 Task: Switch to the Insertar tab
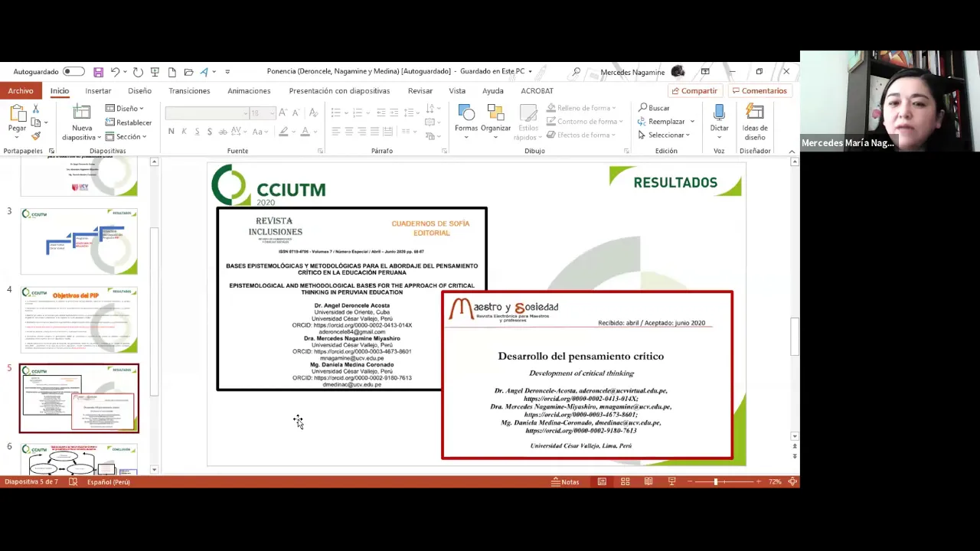coord(98,90)
